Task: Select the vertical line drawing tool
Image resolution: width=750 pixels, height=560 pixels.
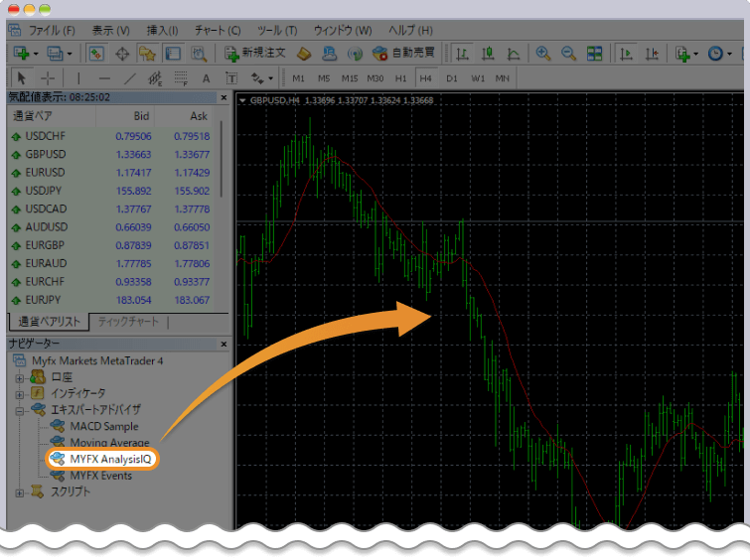Action: (78, 78)
